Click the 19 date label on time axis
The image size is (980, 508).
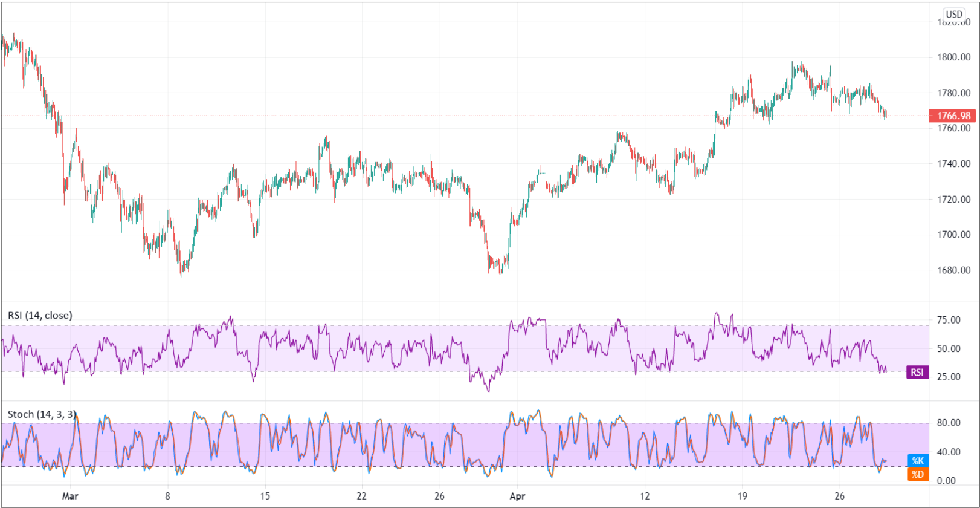click(742, 496)
